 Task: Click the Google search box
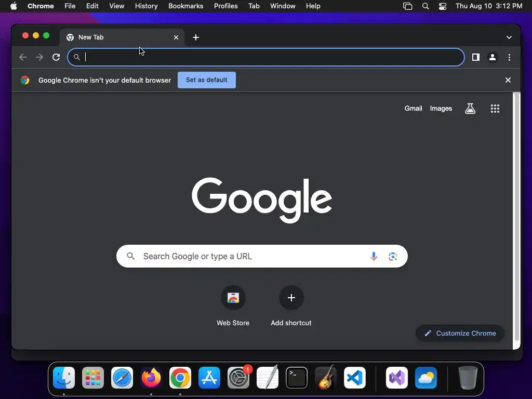(262, 256)
